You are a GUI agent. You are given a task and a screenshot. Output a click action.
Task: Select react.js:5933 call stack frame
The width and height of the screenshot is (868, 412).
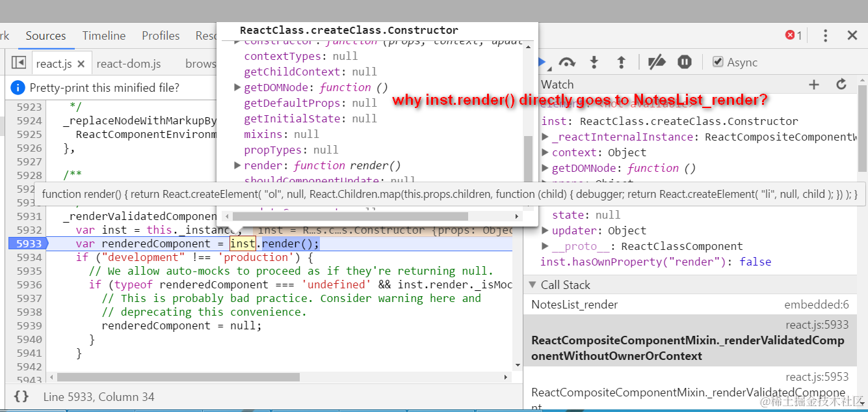[x=690, y=340]
